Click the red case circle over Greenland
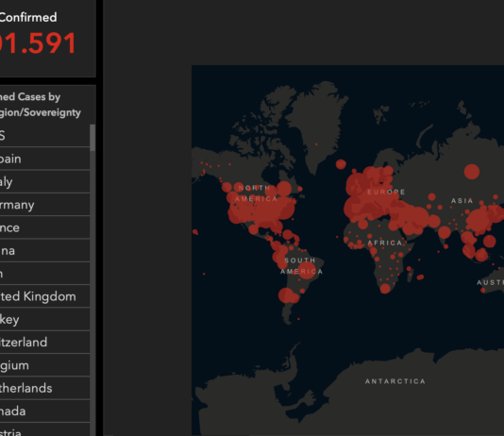This screenshot has width=504, height=436. [x=316, y=144]
